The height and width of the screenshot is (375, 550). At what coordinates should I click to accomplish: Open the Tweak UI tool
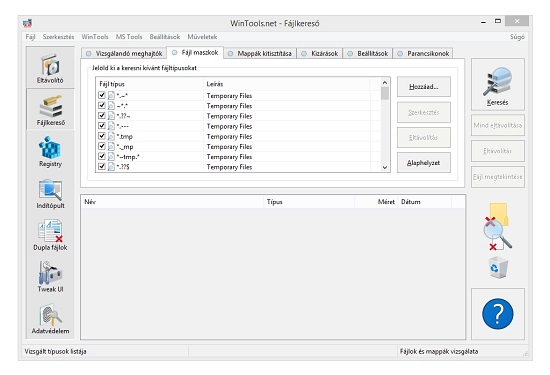50,277
